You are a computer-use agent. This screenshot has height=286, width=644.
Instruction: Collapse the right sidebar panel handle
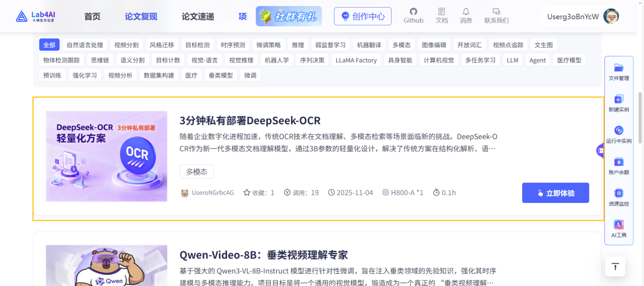pos(600,151)
